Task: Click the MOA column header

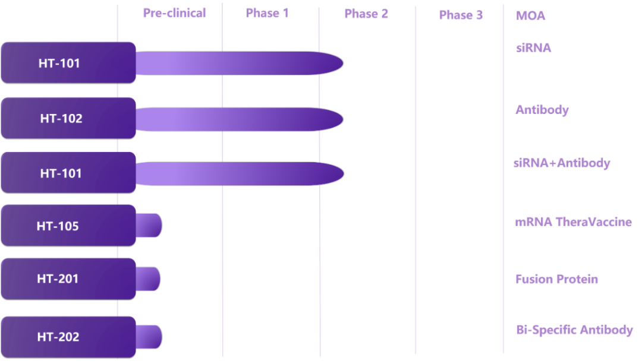Action: coord(530,16)
